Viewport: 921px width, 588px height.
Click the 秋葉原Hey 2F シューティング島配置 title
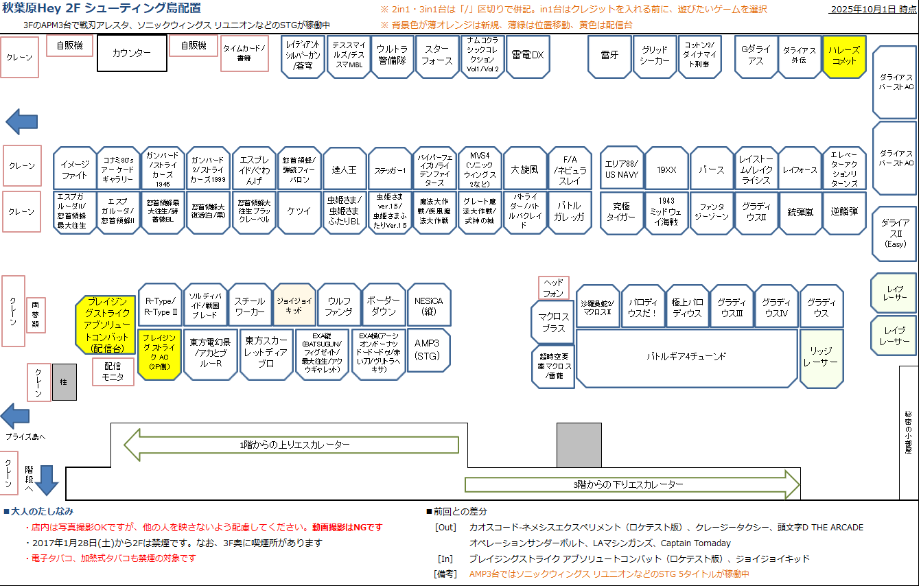pyautogui.click(x=102, y=8)
